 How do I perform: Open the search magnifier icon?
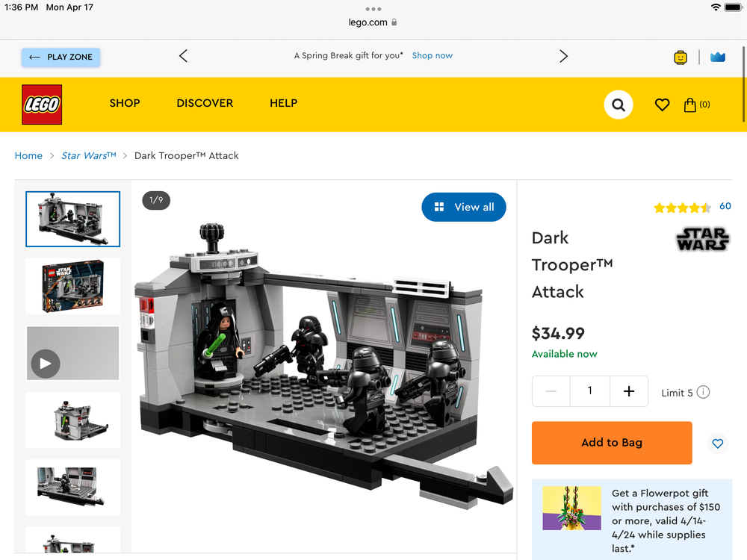(x=618, y=105)
